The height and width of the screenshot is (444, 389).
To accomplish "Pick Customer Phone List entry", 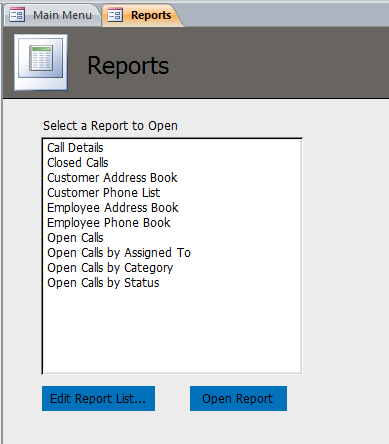I will point(172,193).
